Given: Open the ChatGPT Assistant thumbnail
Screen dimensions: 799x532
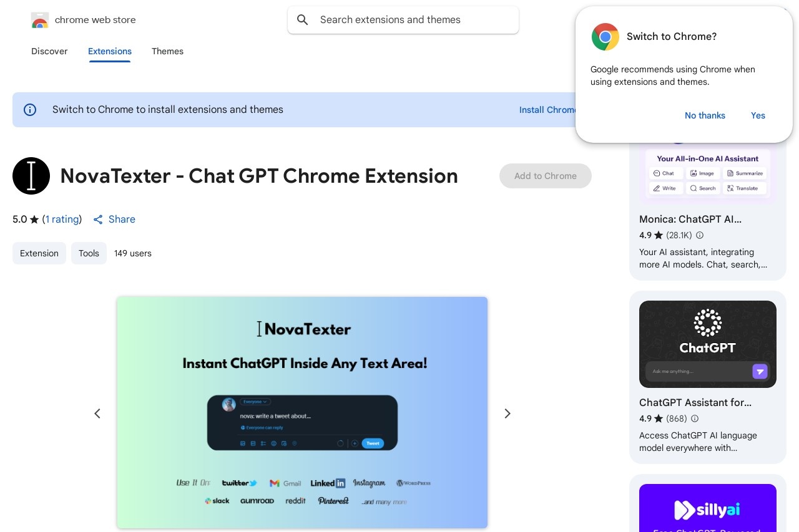Looking at the screenshot, I should tap(708, 344).
